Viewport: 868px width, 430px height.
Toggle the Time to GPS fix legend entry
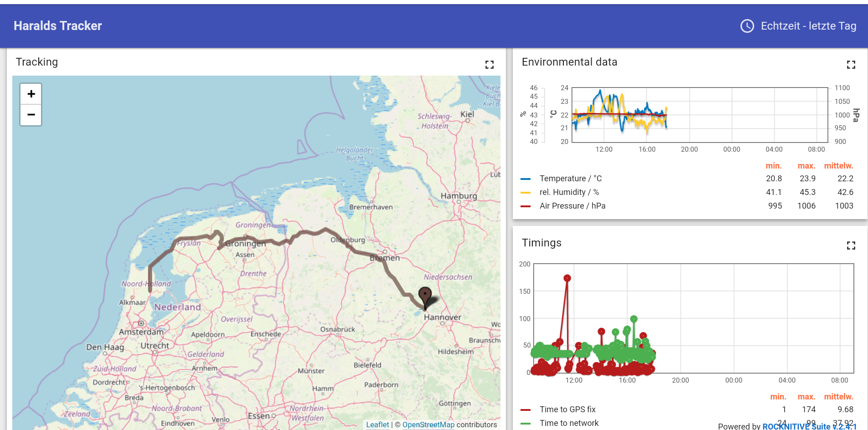point(567,410)
